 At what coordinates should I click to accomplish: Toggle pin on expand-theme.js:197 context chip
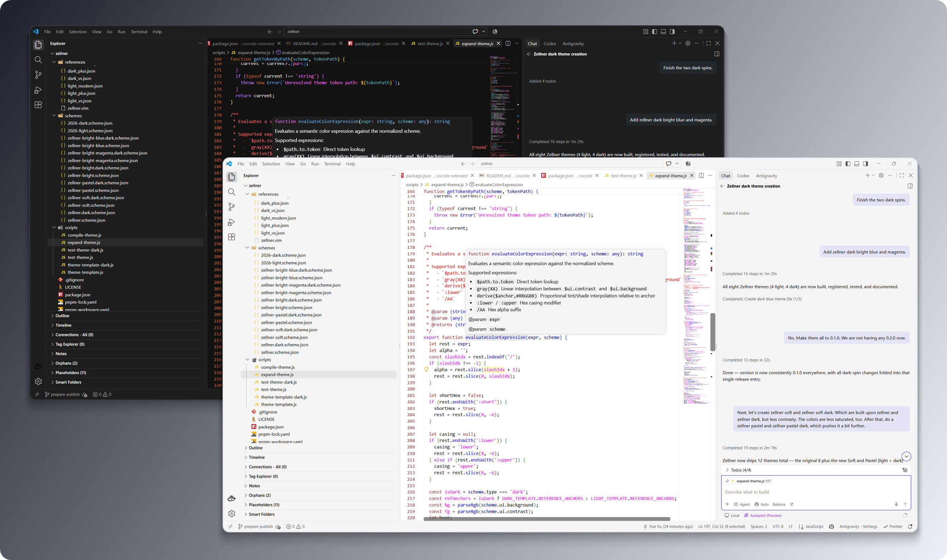pyautogui.click(x=727, y=481)
